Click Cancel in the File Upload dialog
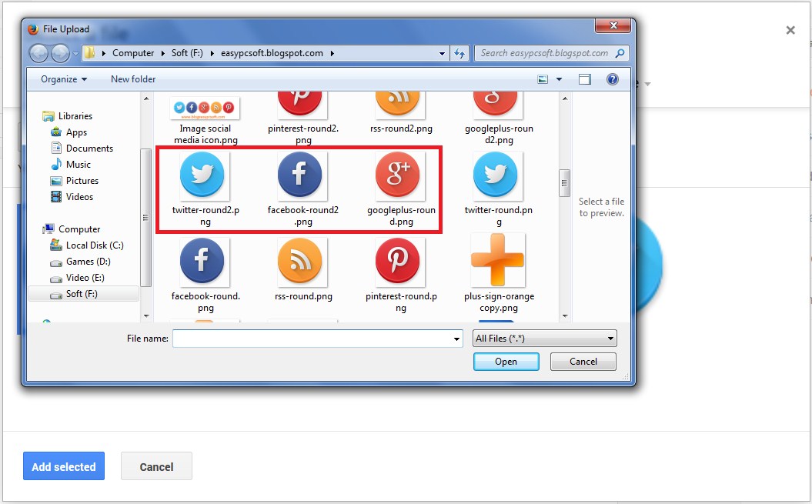 tap(583, 362)
